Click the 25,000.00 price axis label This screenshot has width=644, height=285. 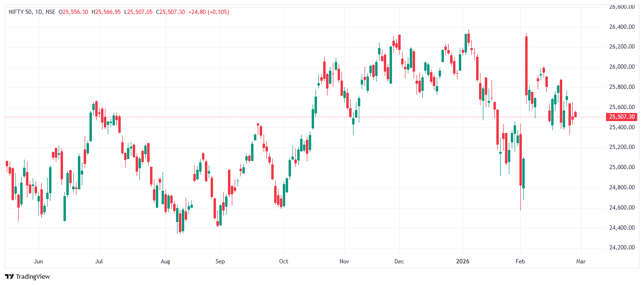(622, 167)
